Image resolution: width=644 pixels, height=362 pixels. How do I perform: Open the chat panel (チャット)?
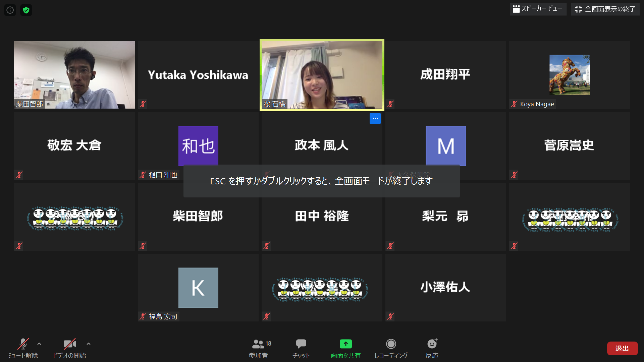tap(301, 349)
